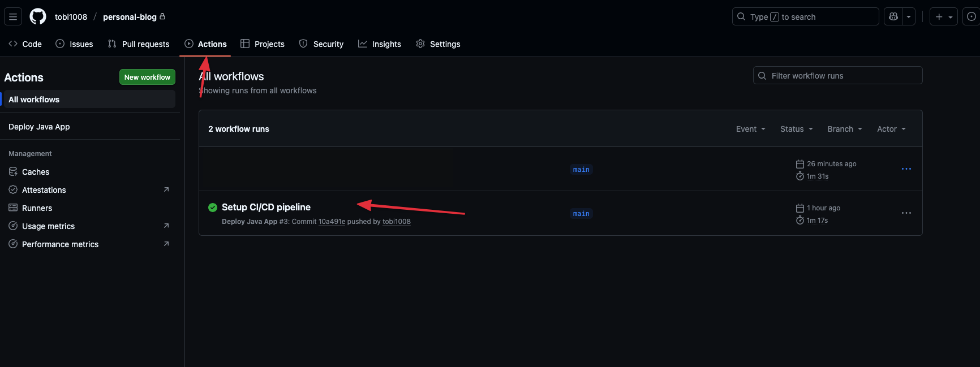Expand the Event filter dropdown
Screen dimensions: 980x367
pyautogui.click(x=750, y=129)
